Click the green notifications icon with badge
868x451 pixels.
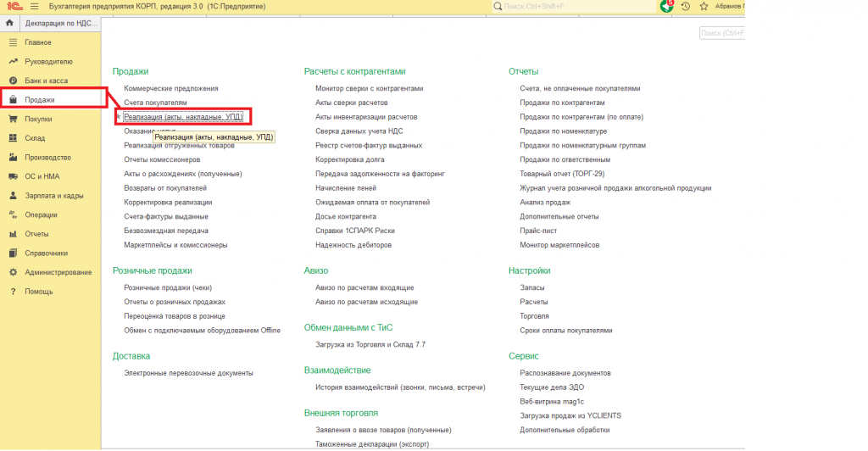point(666,6)
